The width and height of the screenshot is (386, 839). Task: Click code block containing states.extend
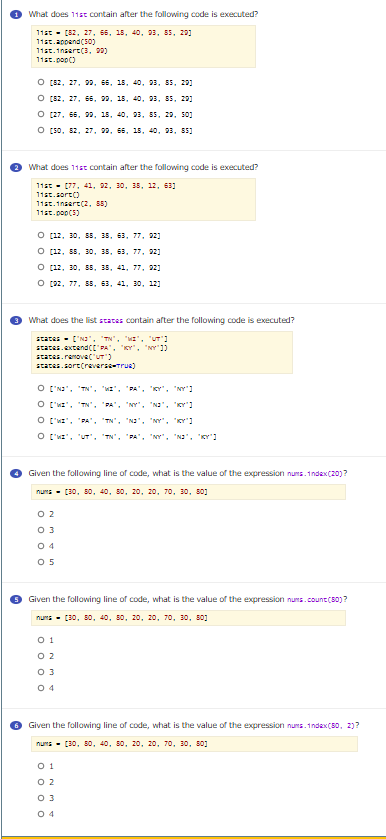click(x=162, y=353)
